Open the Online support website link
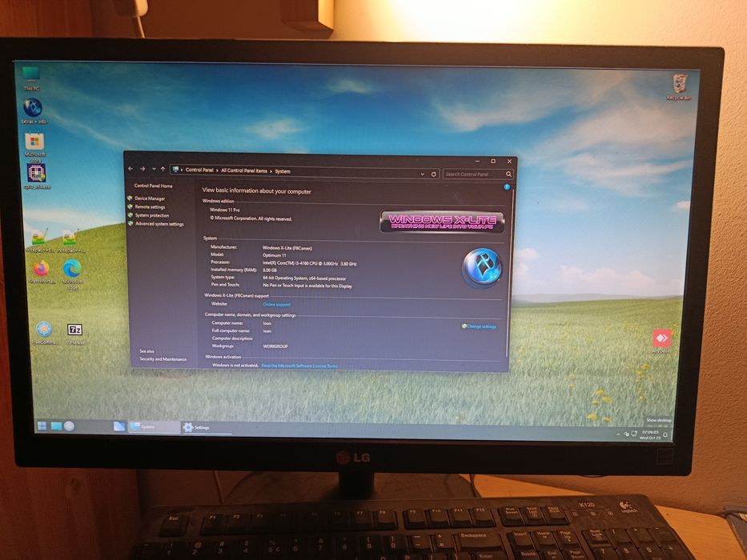Image resolution: width=747 pixels, height=560 pixels. (x=277, y=304)
